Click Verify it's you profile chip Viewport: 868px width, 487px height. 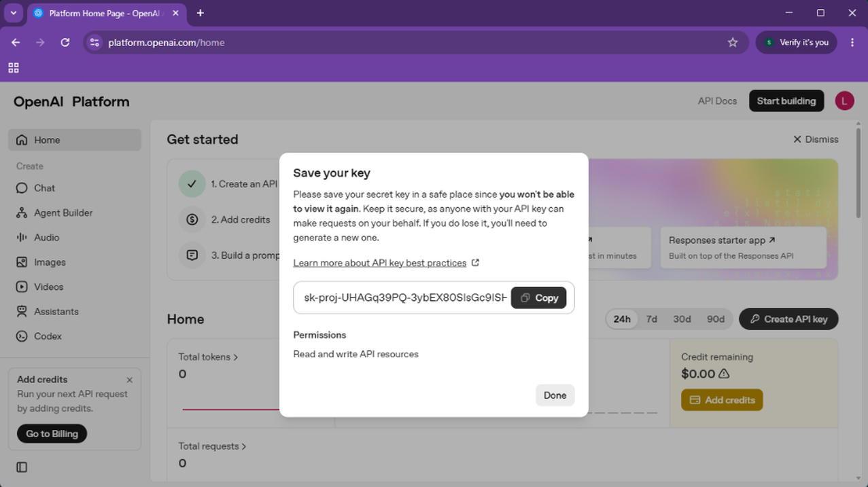[x=796, y=42]
